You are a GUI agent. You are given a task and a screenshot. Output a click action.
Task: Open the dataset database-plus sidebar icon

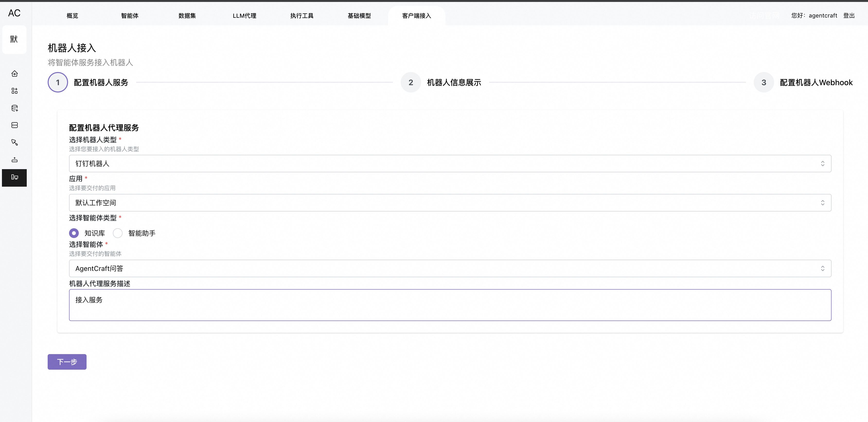15,108
